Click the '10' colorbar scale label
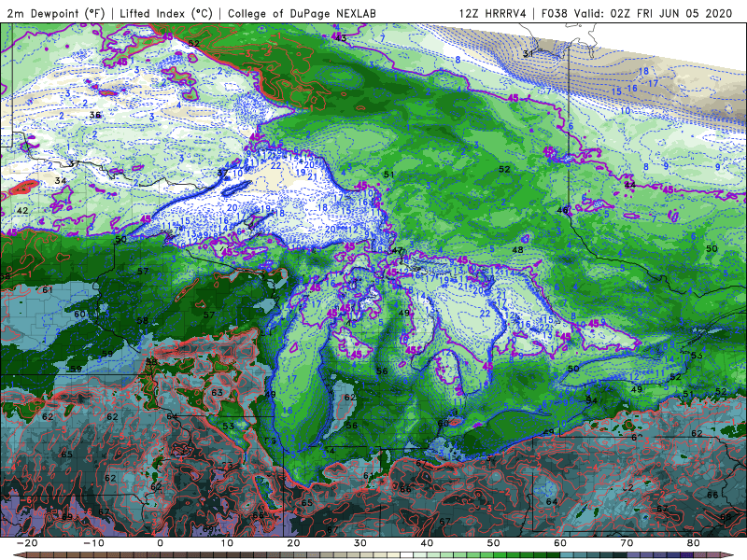The image size is (747, 560). (227, 543)
